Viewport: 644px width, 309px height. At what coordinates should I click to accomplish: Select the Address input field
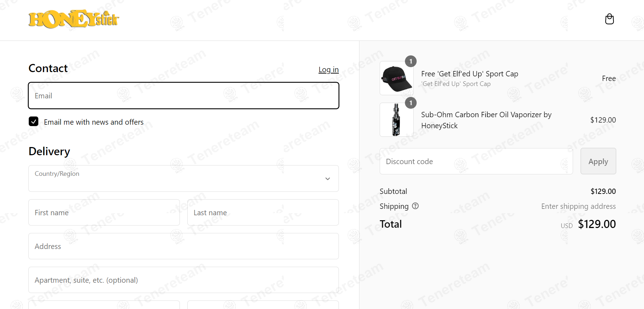[183, 246]
